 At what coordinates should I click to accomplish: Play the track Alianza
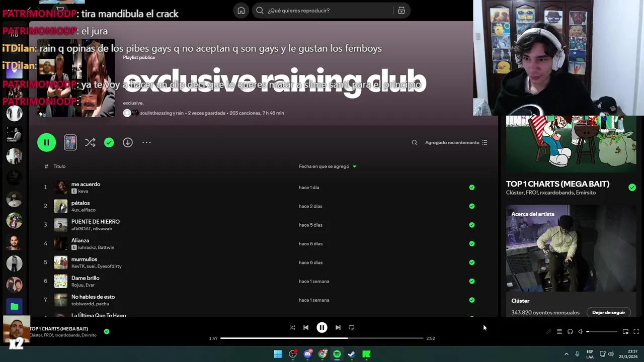[x=80, y=241]
